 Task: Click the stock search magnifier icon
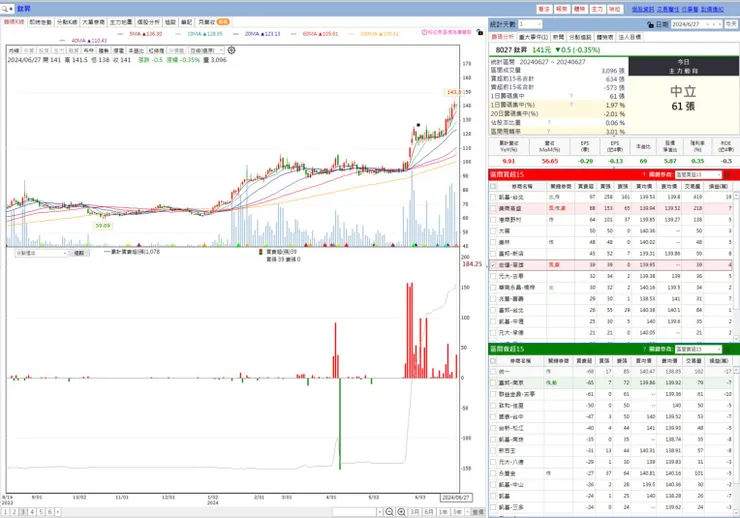(4, 9)
